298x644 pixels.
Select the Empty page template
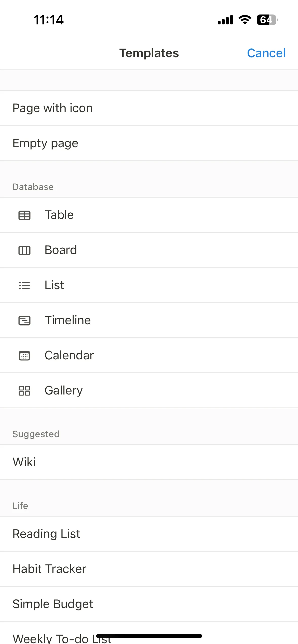pos(149,143)
